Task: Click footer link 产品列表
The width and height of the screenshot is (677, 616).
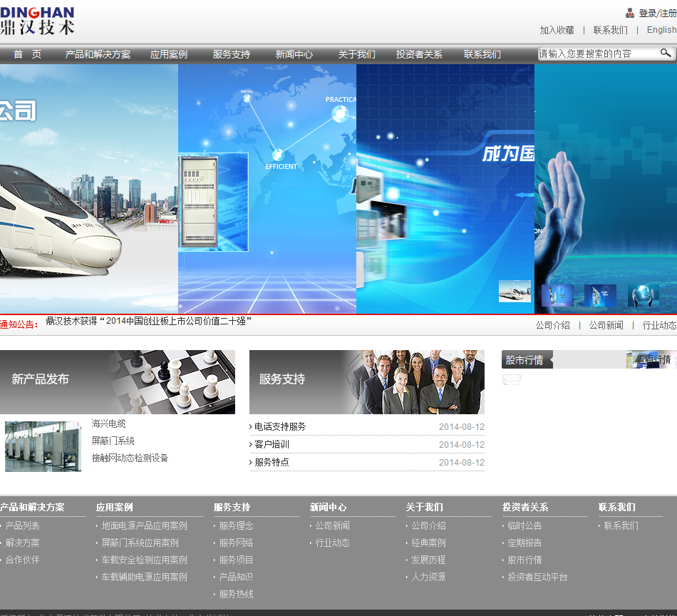Action: point(23,525)
